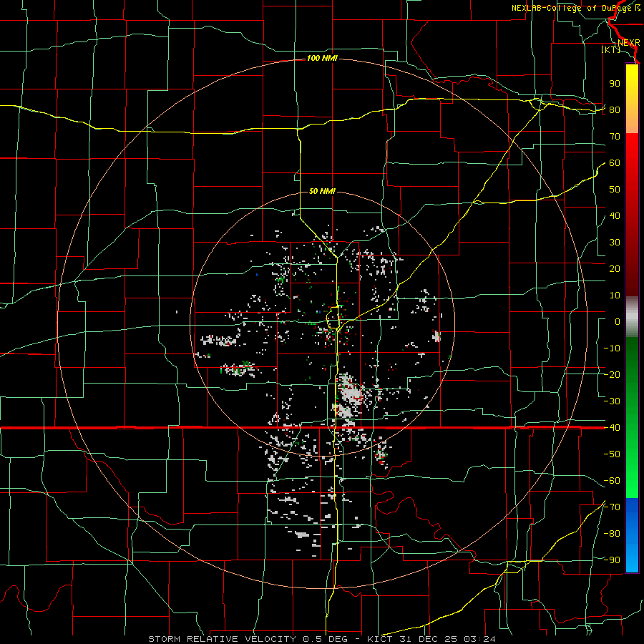Click the positive 80 scale label
644x644 pixels.
point(615,110)
